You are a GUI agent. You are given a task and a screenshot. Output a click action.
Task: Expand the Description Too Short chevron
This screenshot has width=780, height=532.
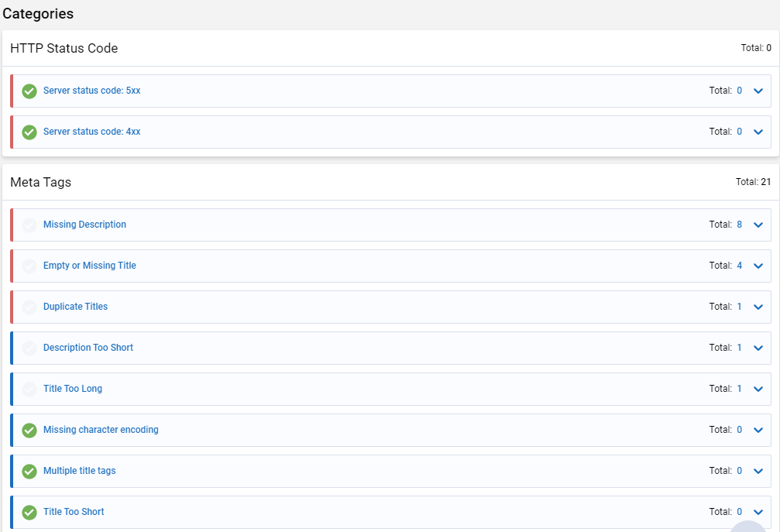[758, 348]
